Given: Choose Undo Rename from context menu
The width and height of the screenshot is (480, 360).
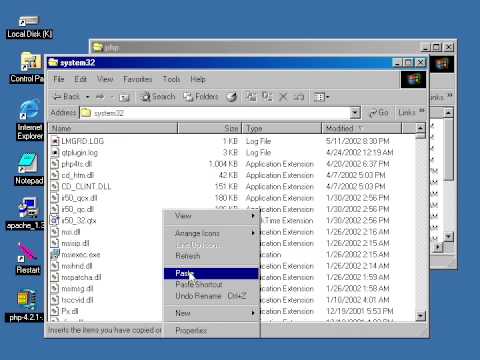Looking at the screenshot, I should [211, 296].
